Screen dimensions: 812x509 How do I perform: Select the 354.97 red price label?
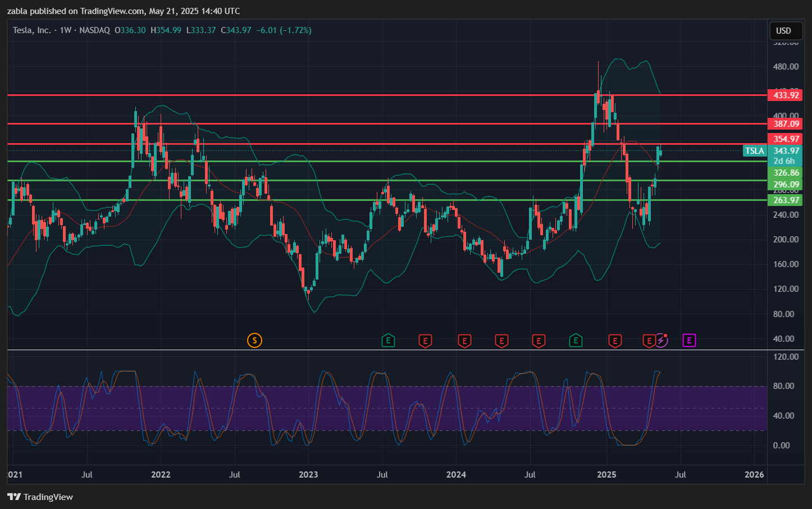(785, 139)
